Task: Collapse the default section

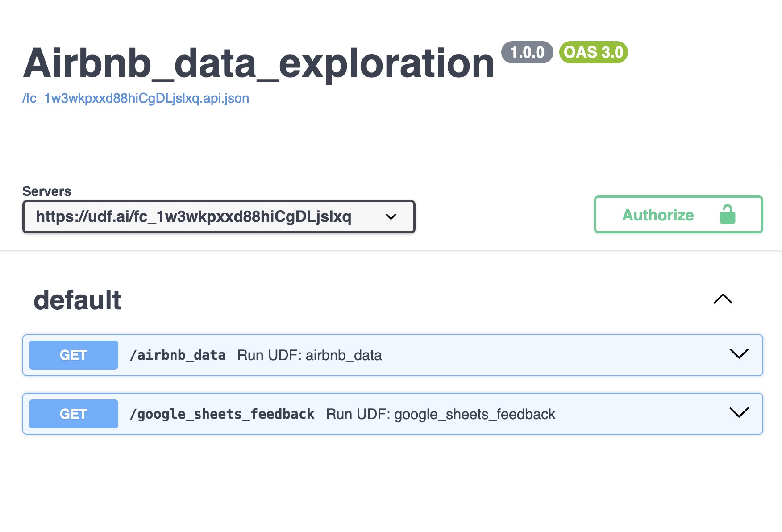Action: (723, 299)
